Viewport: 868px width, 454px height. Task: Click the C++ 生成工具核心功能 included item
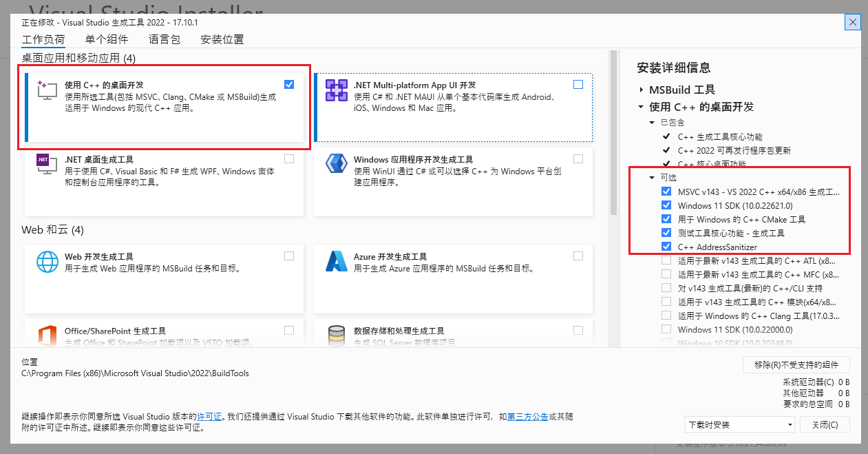(720, 136)
